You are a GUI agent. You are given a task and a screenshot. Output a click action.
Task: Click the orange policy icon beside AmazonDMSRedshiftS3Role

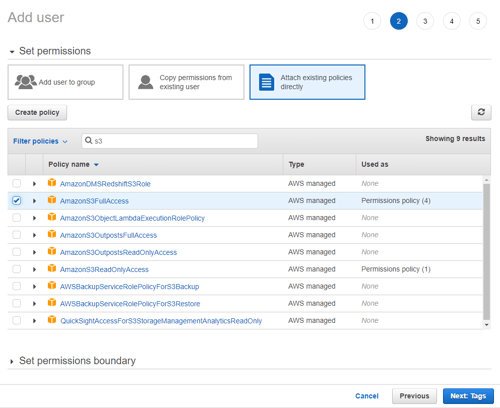click(x=52, y=182)
